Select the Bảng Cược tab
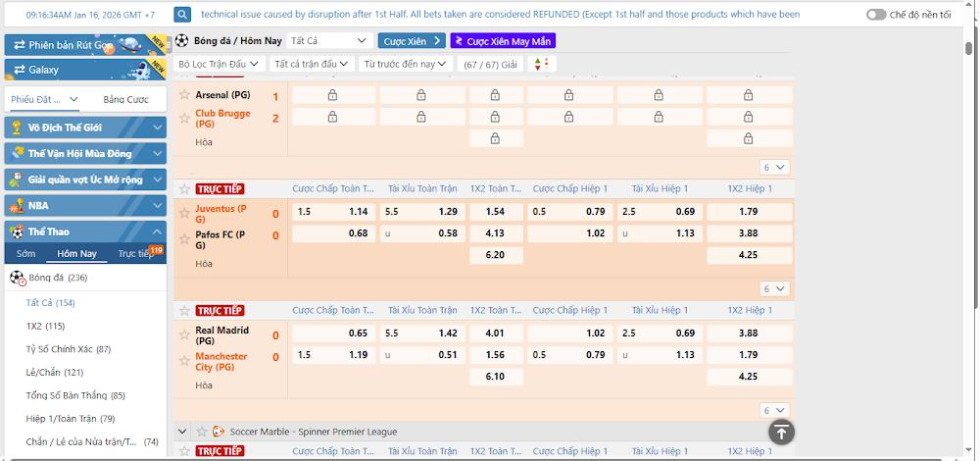 (125, 100)
